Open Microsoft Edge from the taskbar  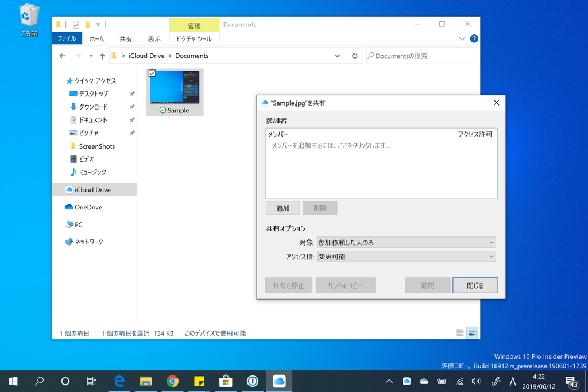click(x=119, y=381)
